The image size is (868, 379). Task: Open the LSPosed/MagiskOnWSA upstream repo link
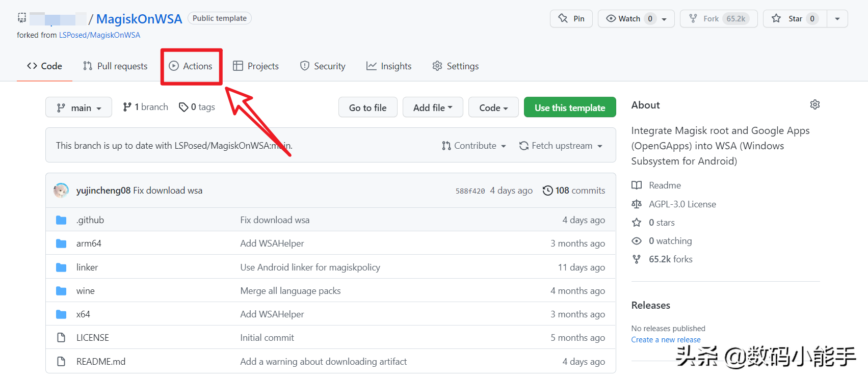pyautogui.click(x=99, y=35)
